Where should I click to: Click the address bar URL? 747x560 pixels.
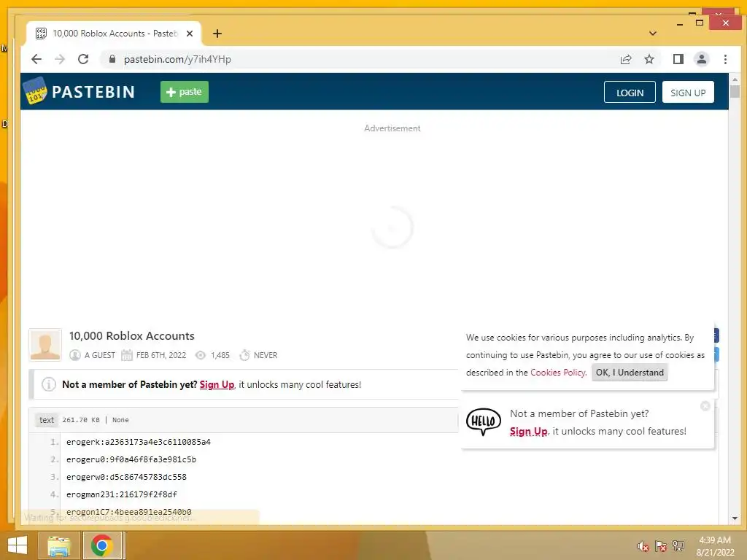(177, 59)
